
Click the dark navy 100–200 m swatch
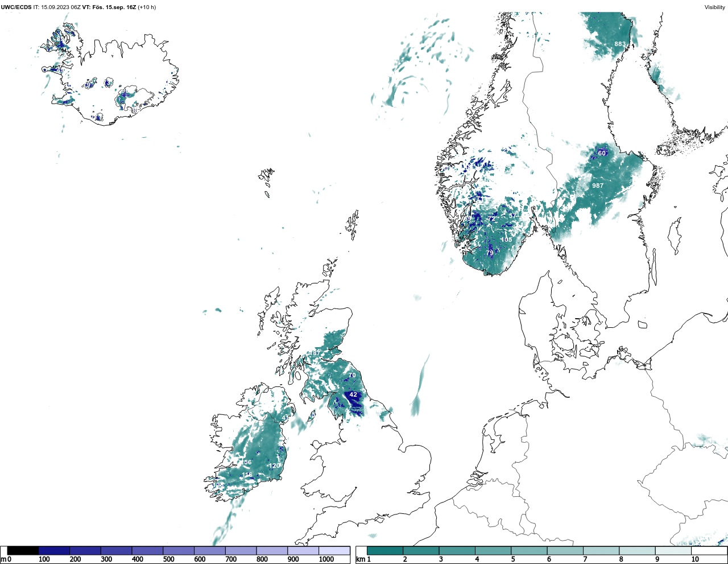[54, 550]
